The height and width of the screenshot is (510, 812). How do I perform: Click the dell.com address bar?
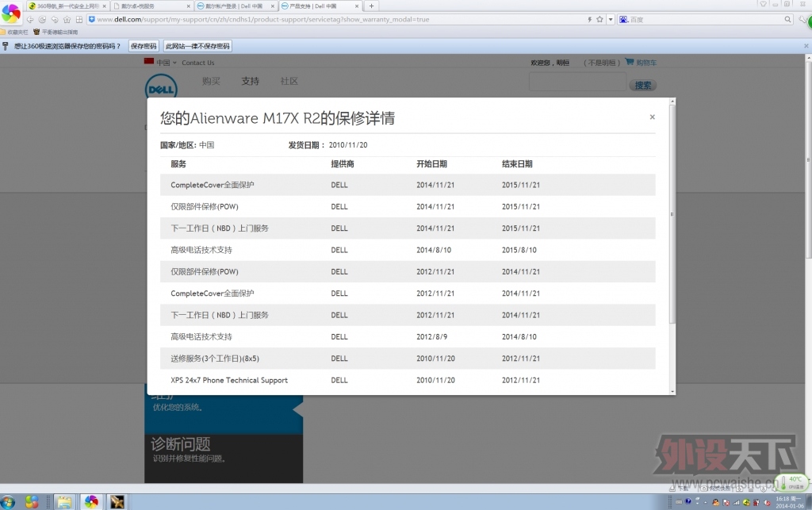point(336,19)
